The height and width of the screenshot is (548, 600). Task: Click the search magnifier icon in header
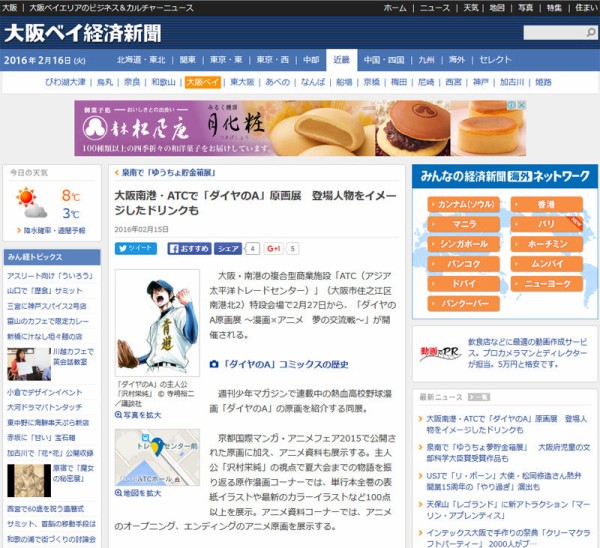pos(591,33)
